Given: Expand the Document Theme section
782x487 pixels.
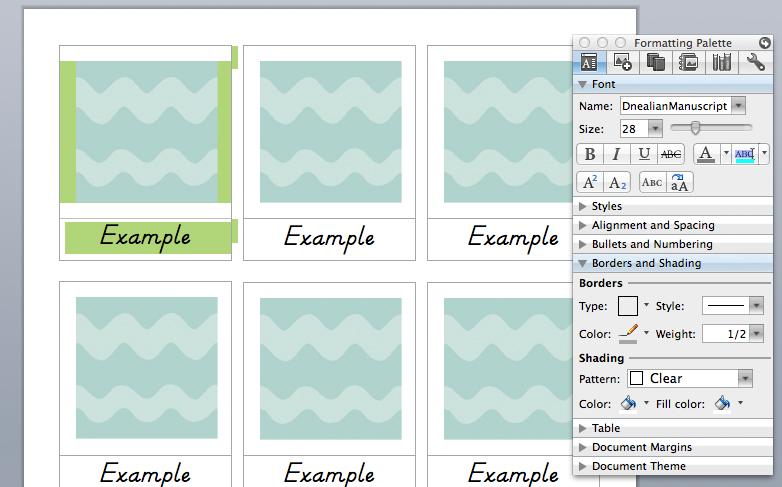Looking at the screenshot, I should coord(582,466).
